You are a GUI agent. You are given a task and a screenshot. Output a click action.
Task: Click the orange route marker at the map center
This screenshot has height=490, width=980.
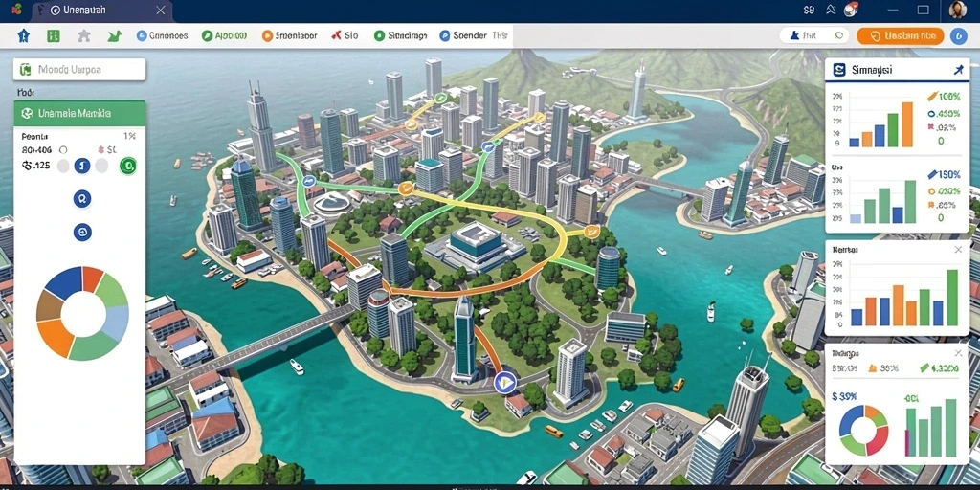[405, 188]
